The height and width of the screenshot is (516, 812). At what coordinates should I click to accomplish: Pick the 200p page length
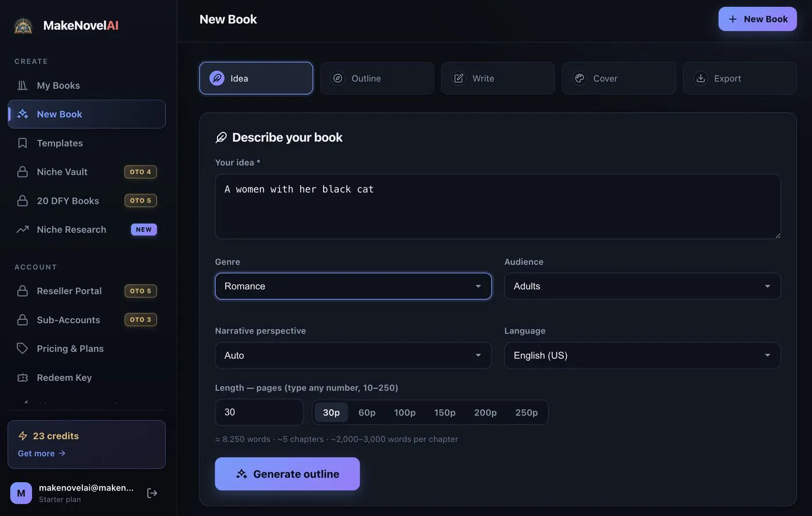(485, 413)
